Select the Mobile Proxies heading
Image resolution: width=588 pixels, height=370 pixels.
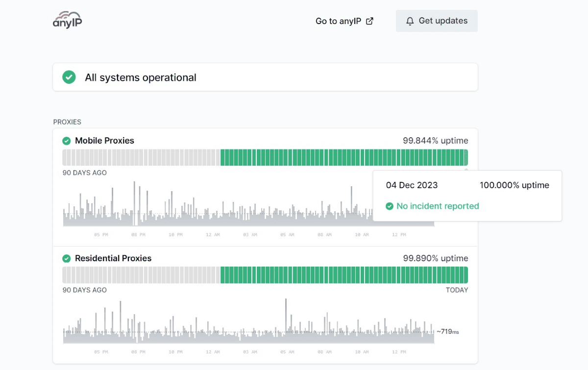click(104, 141)
